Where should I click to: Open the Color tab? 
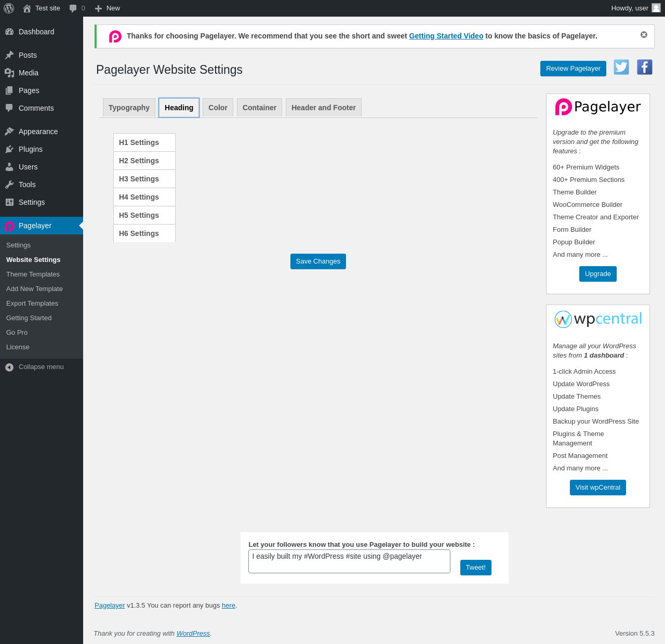pyautogui.click(x=218, y=108)
